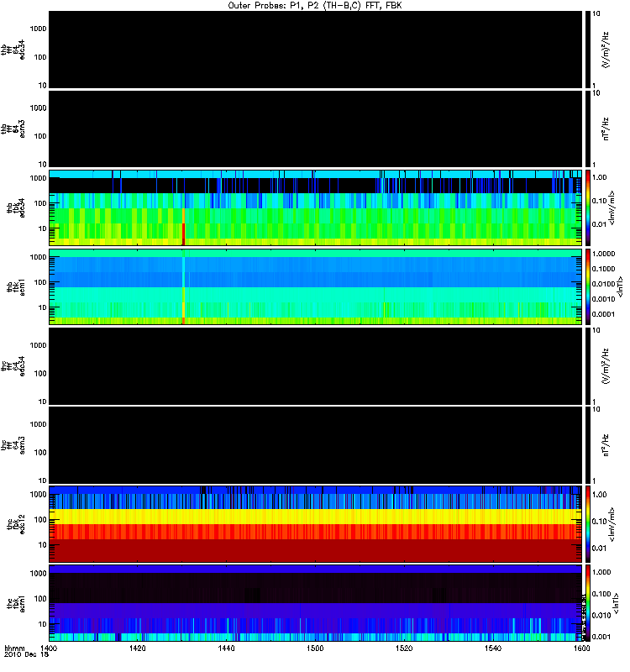
Task: Click inside the thc fft edc34 spectrogram panel
Action: (315, 366)
